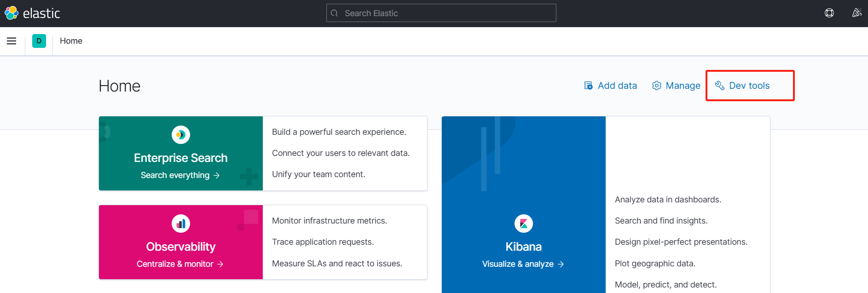This screenshot has width=868, height=293.
Task: Click 'Monitor infrastructure metrics.' text
Action: point(330,221)
